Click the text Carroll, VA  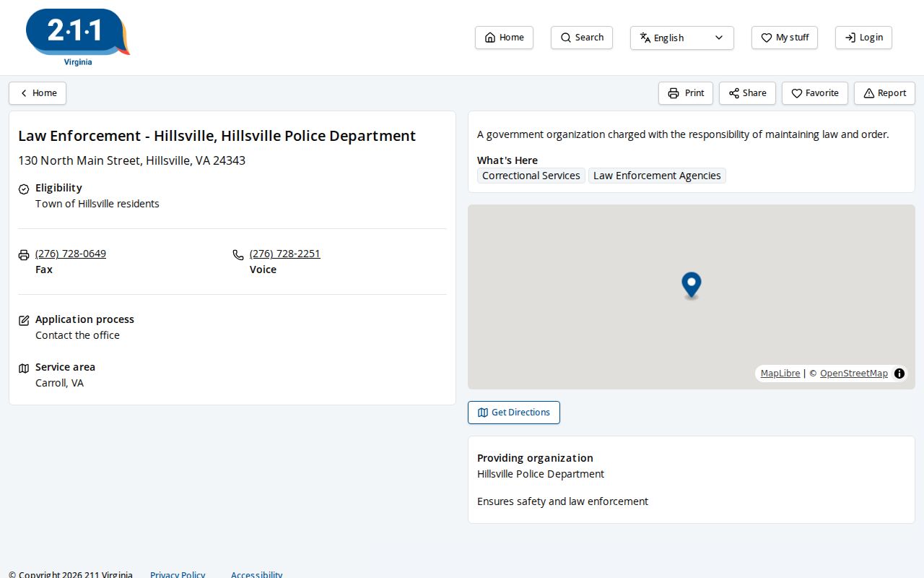pos(59,383)
